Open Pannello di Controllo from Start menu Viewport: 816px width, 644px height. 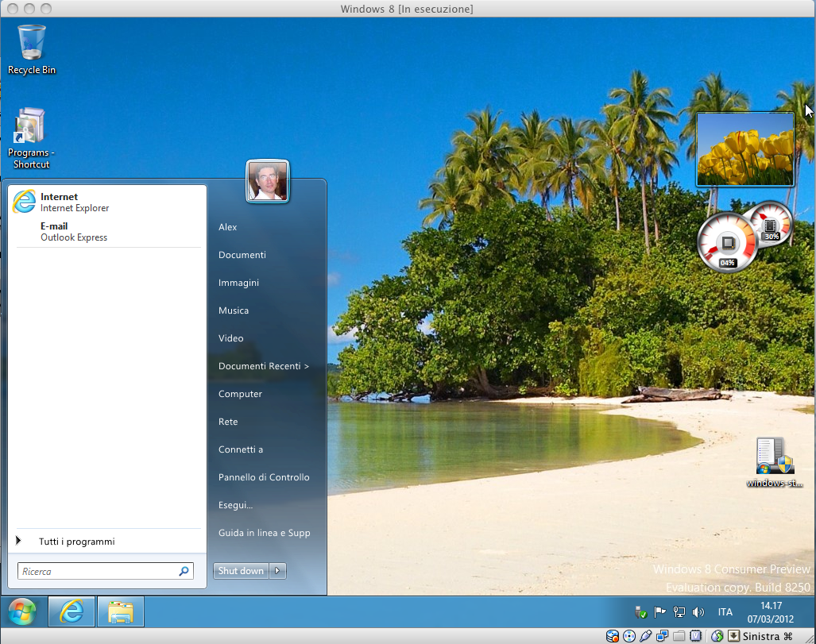click(264, 477)
